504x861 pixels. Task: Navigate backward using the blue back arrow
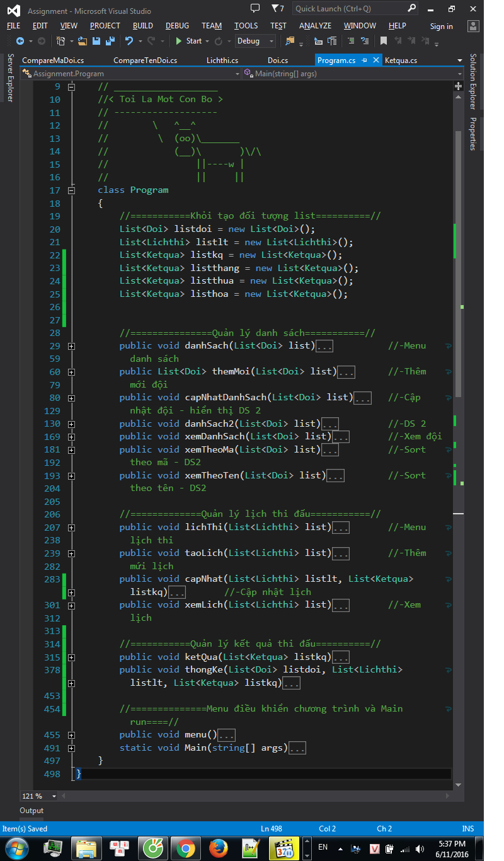pos(21,40)
